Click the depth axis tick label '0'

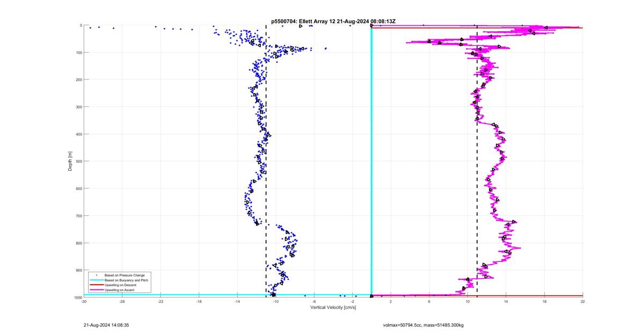coord(80,25)
